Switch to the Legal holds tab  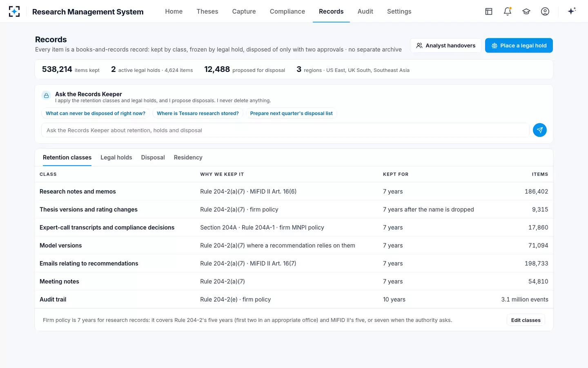click(116, 157)
